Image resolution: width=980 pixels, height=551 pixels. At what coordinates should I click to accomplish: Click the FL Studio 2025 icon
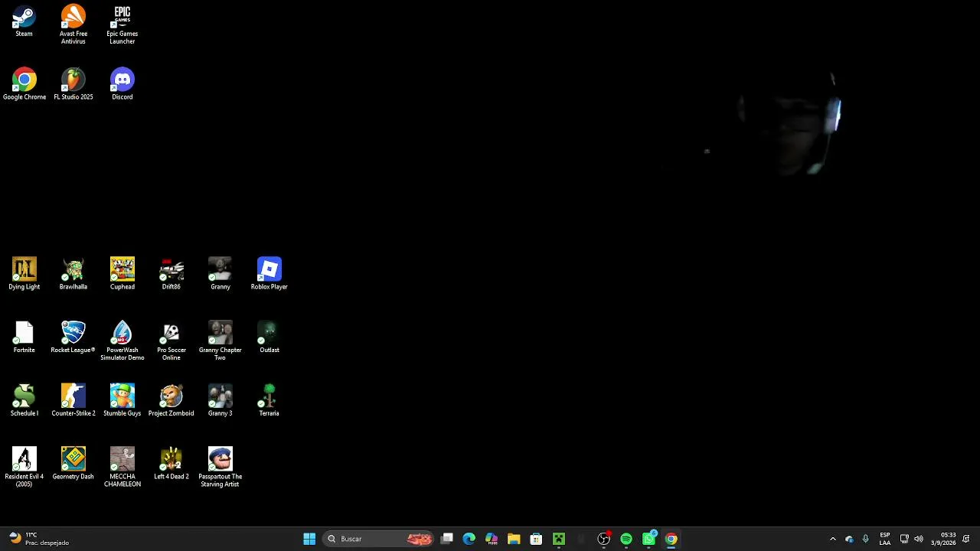point(73,84)
